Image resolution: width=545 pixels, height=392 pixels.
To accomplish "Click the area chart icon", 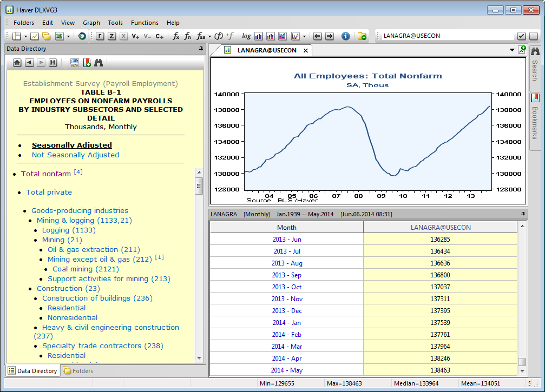I will (282, 36).
